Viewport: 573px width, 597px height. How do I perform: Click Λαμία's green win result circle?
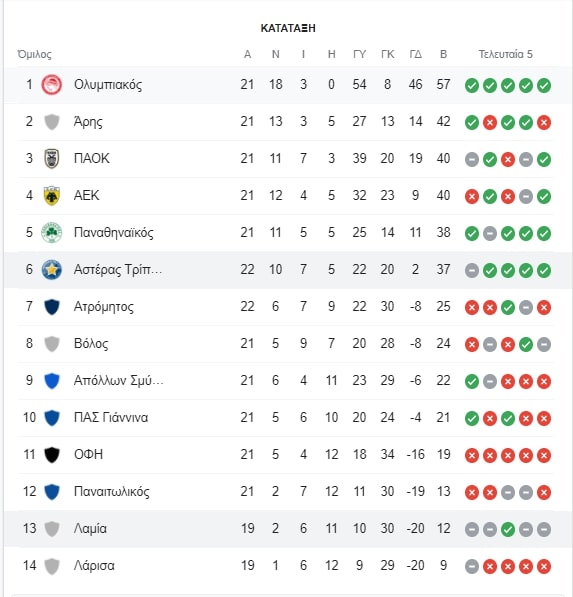(508, 529)
